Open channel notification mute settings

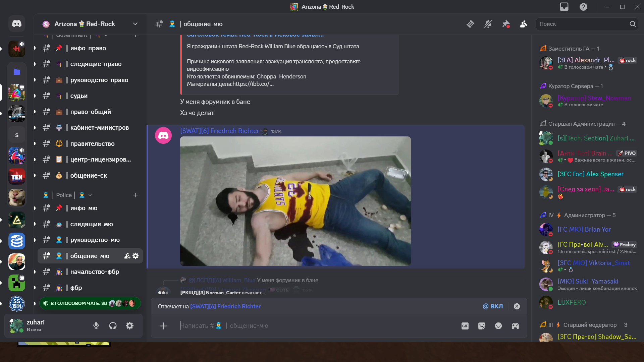(x=488, y=24)
